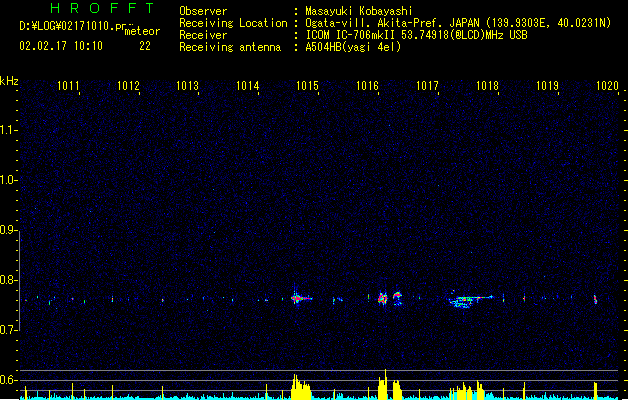Viewport: 629px width, 400px height.
Task: Click the small echo near 1020
Action: tap(595, 299)
